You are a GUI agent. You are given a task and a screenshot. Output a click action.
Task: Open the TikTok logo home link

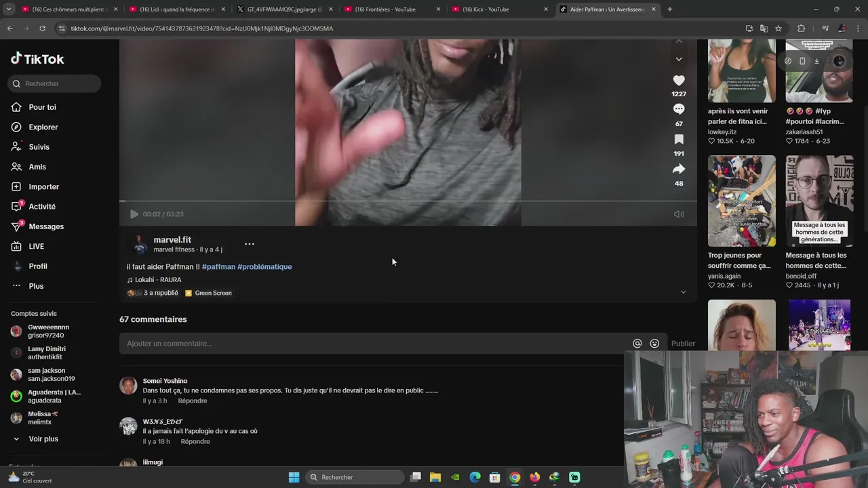coord(37,59)
